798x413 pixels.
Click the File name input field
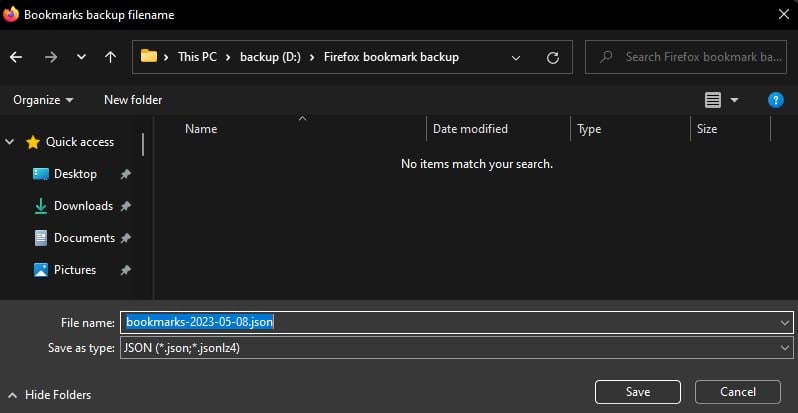[450, 322]
